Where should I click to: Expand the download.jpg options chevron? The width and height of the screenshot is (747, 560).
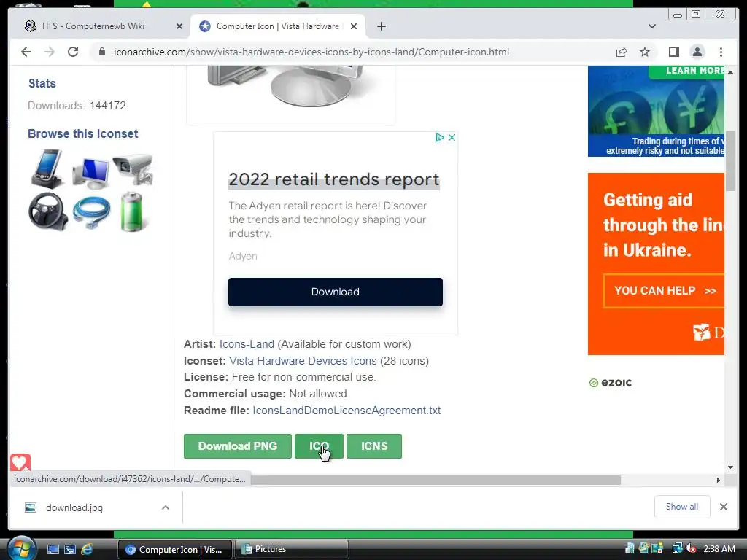(166, 507)
